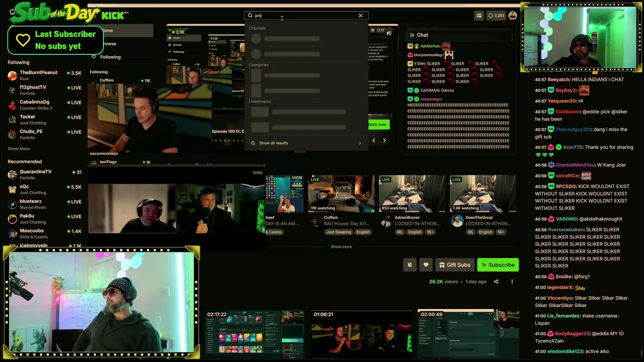Open Pak8u channel in Recommended list
644x362 pixels.
(44, 219)
